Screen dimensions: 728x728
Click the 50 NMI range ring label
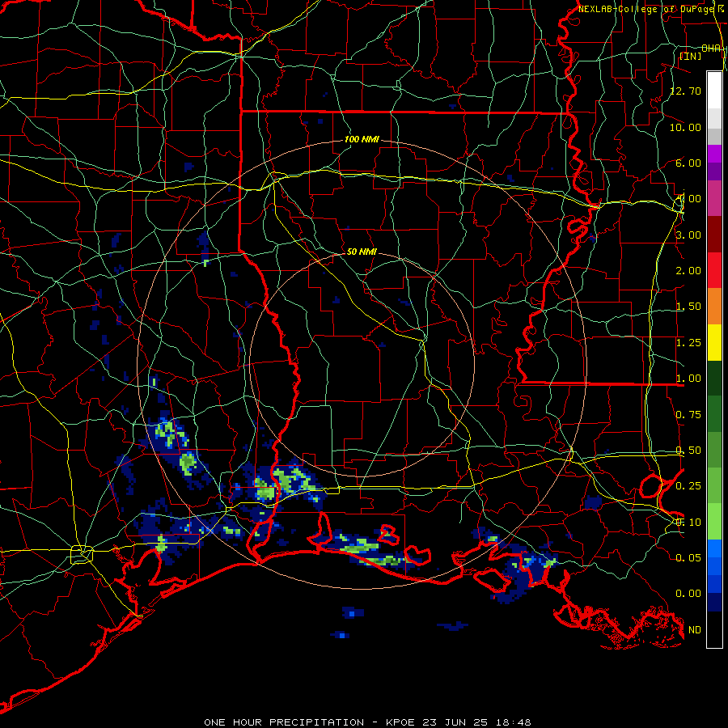[x=362, y=252]
